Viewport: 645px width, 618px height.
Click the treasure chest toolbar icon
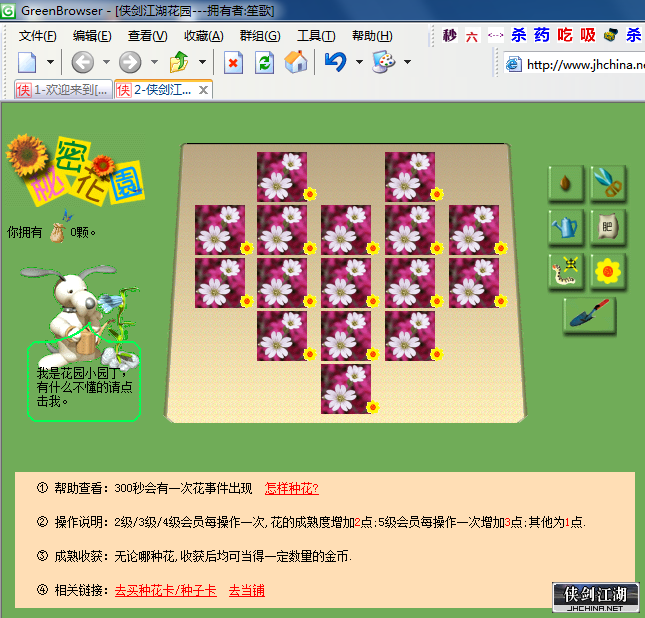click(611, 35)
